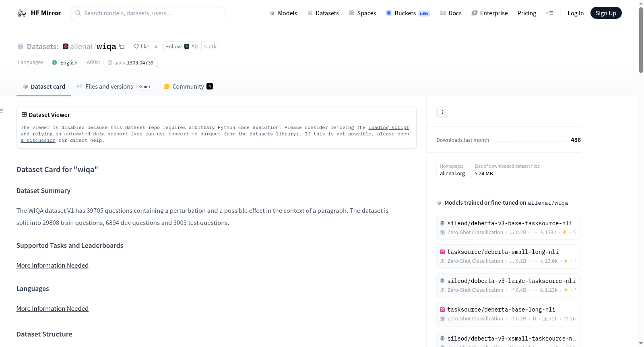Open the sileod/deberta-v3-base-tasksource-nli model

(508, 228)
